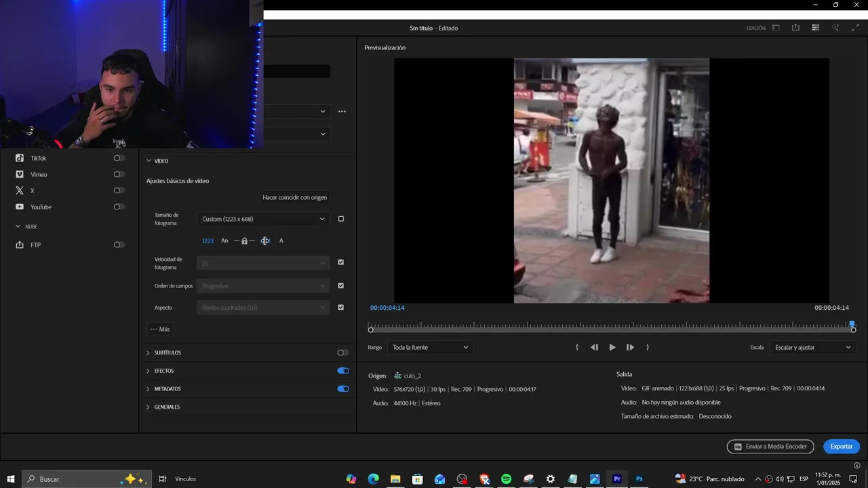868x488 pixels.
Task: Uncheck the Velocidad de fotograma checkbox
Action: point(340,262)
